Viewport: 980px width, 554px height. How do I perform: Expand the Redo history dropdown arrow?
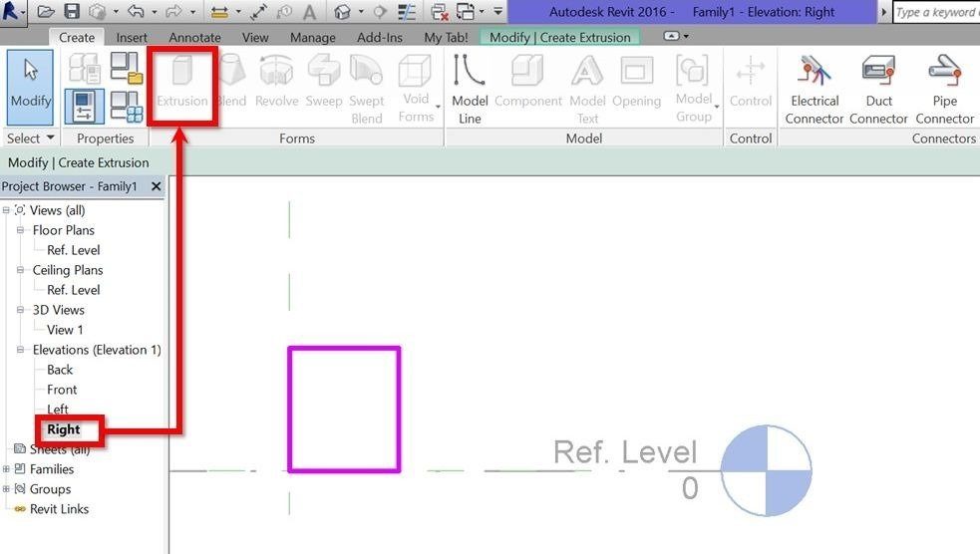coord(191,12)
